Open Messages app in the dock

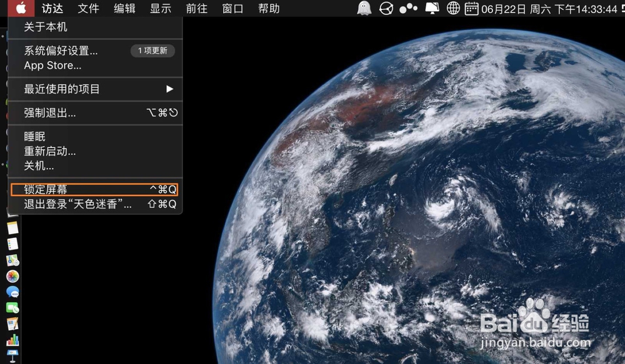[x=12, y=292]
